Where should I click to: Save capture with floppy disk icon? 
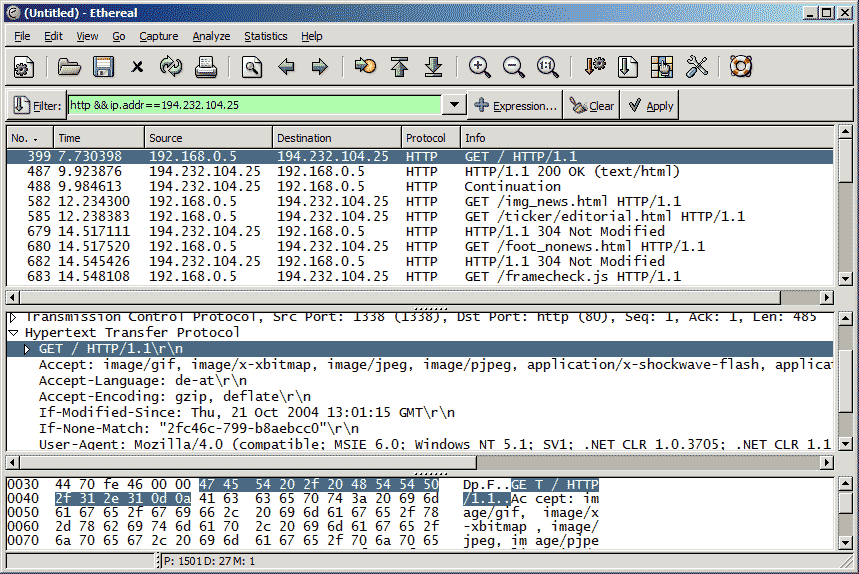(103, 67)
